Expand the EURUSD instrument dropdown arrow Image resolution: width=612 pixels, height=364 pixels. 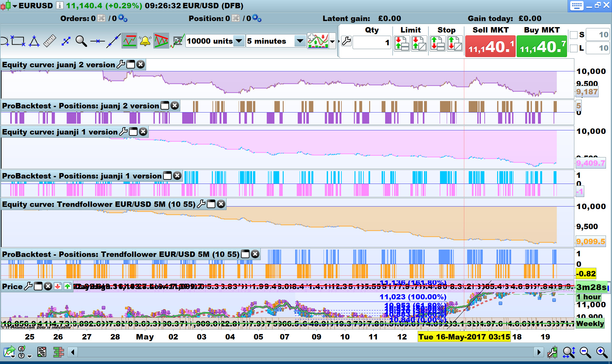[15, 6]
